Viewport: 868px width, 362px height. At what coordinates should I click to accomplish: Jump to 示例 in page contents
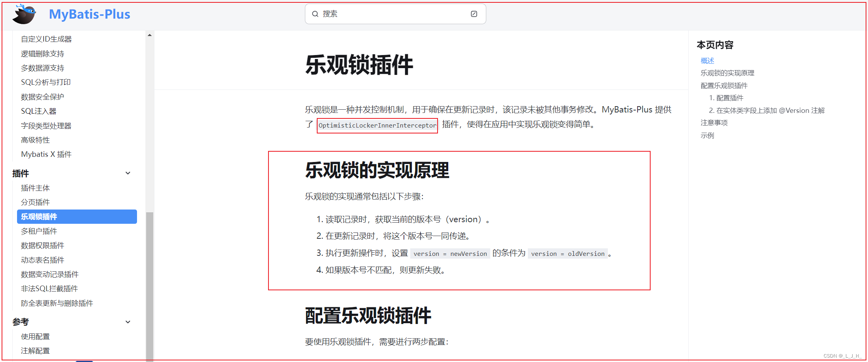point(707,135)
